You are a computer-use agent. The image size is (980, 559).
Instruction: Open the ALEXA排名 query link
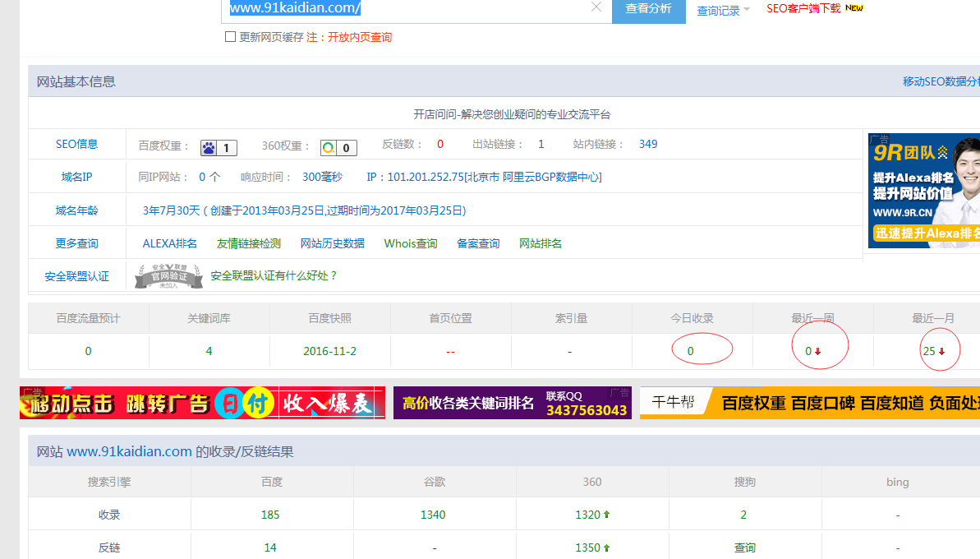pyautogui.click(x=170, y=243)
